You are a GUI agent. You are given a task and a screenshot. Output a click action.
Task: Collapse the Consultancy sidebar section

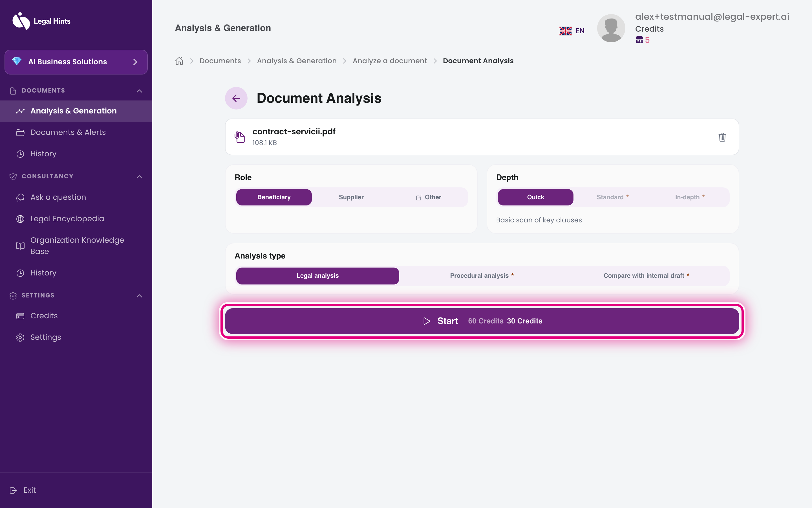pyautogui.click(x=140, y=177)
